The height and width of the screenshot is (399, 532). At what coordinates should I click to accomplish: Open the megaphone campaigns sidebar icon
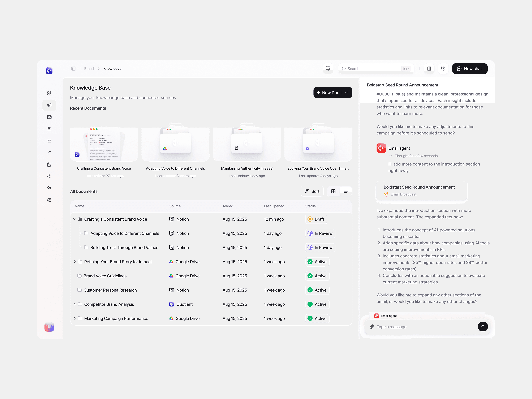[49, 105]
